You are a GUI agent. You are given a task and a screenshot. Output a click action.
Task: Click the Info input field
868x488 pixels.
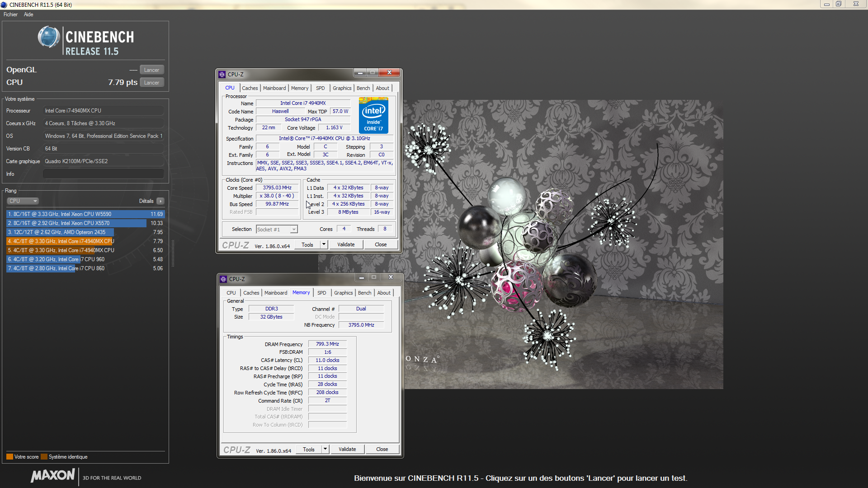coord(104,174)
